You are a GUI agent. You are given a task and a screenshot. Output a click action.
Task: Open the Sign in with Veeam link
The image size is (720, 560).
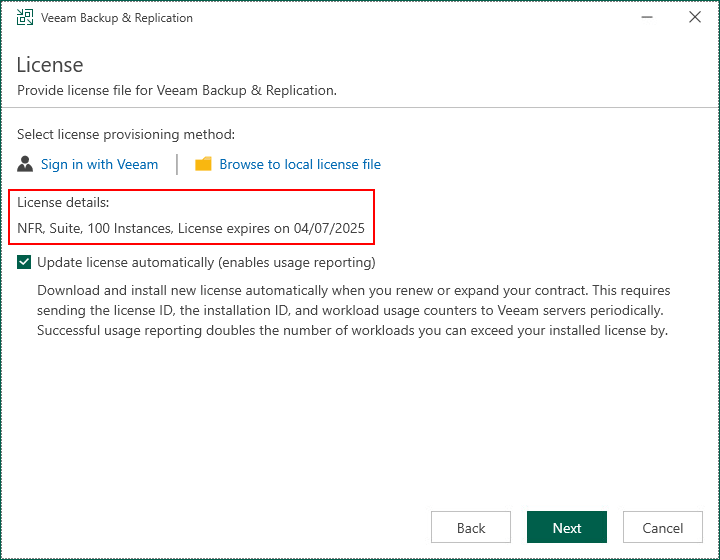(x=99, y=164)
